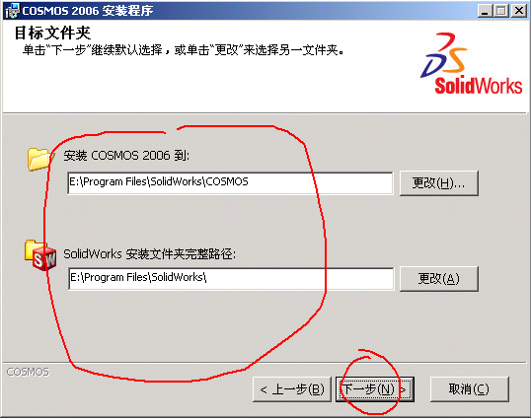The image size is (531, 420).
Task: Click the yellow open folder icon
Action: 40,159
